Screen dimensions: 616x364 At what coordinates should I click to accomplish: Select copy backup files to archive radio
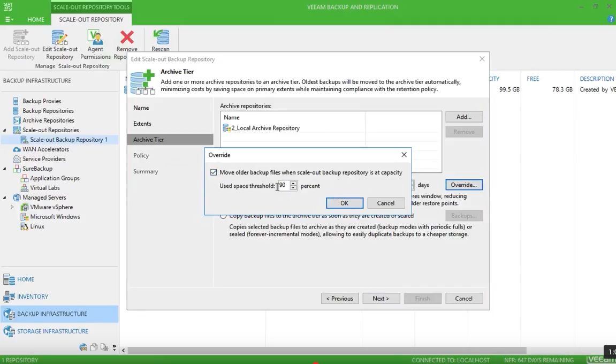(223, 216)
